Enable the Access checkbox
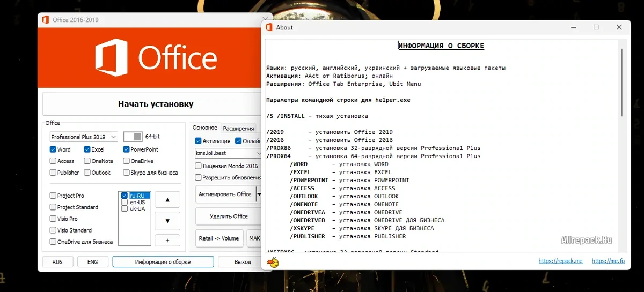Screen dimensions: 644x292 [53, 161]
